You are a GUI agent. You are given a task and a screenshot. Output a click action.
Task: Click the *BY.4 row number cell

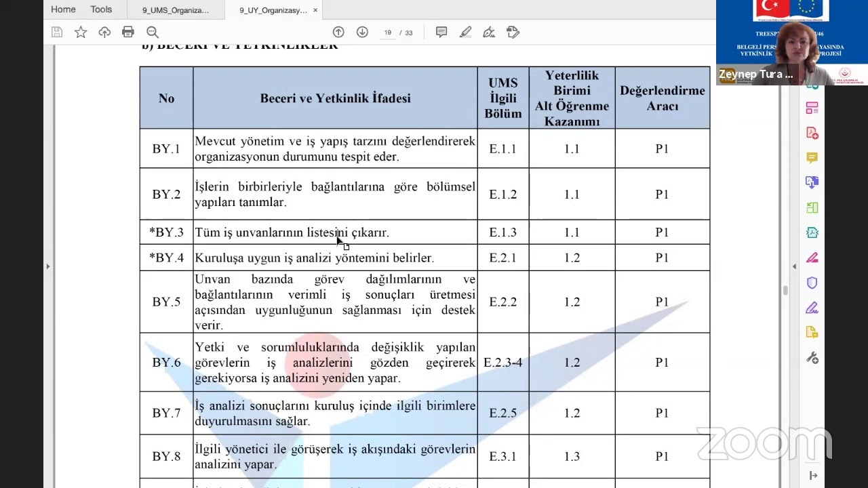tap(166, 258)
